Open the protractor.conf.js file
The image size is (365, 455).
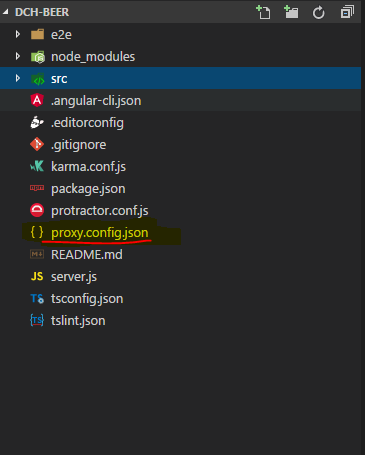(100, 211)
